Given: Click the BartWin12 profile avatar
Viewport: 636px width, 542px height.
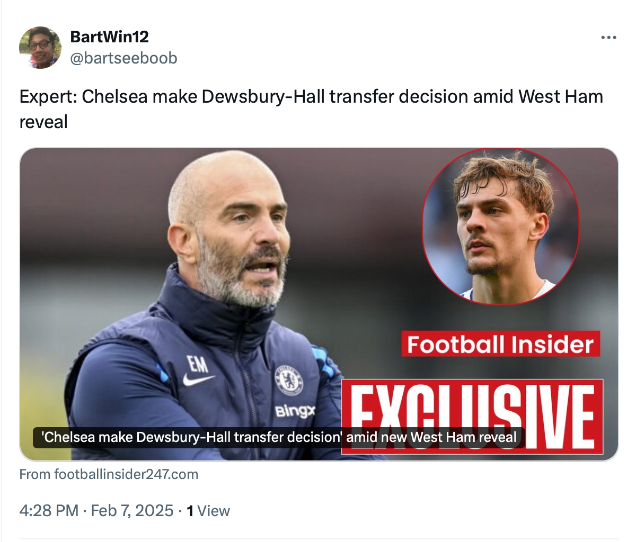Looking at the screenshot, I should pyautogui.click(x=40, y=47).
